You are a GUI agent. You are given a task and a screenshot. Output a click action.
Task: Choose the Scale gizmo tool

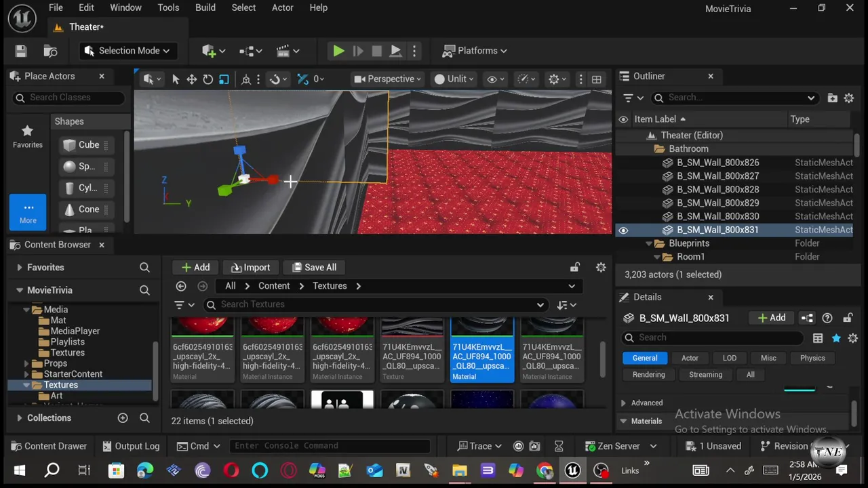pos(224,79)
